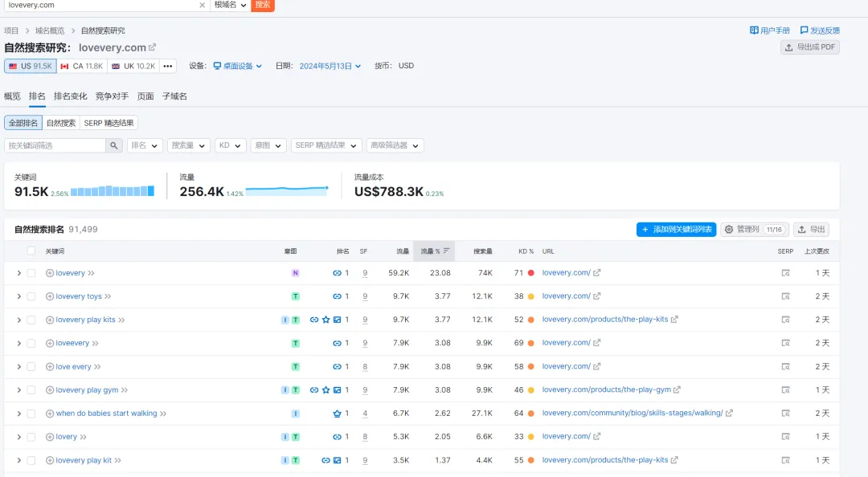Image resolution: width=868 pixels, height=477 pixels.
Task: Check the lovevery toys row checkbox
Action: coord(31,296)
